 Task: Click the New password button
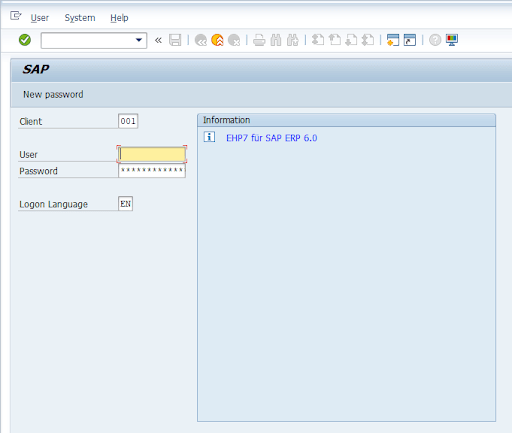point(53,95)
